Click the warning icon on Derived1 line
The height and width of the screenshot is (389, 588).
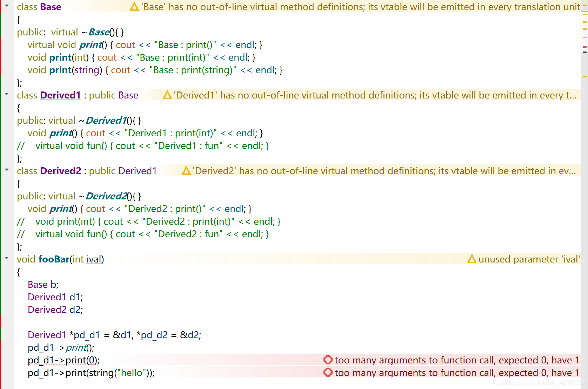point(167,95)
